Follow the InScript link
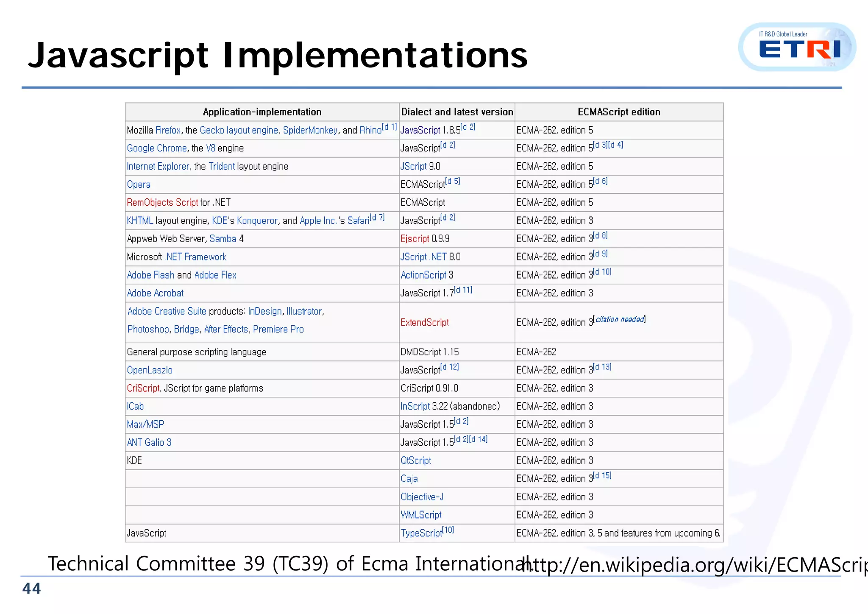This screenshot has height=614, width=868. (415, 406)
